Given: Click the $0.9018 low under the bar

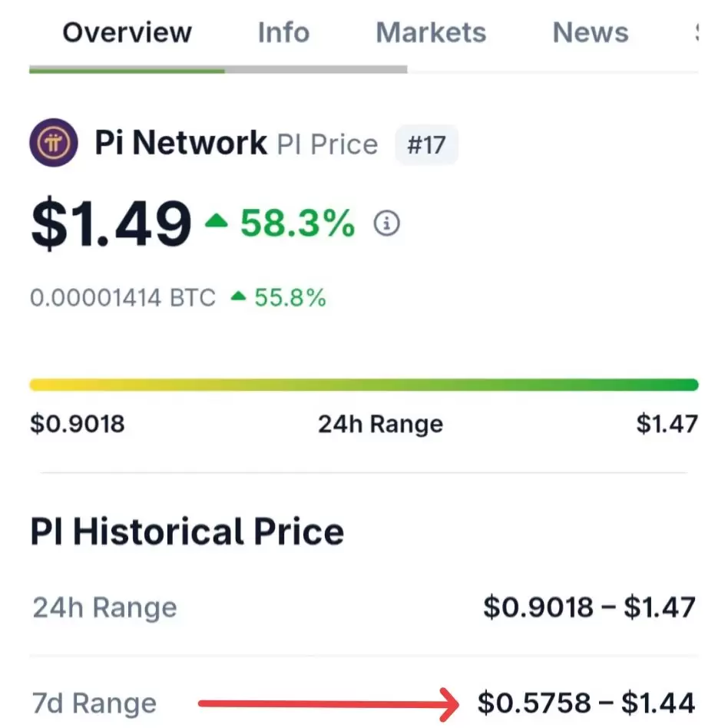Looking at the screenshot, I should pyautogui.click(x=78, y=423).
